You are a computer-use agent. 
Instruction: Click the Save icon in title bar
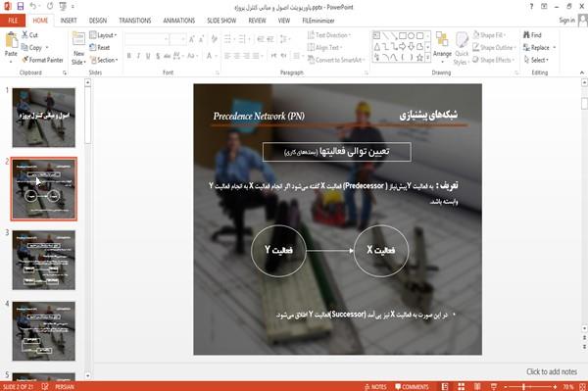click(x=21, y=6)
